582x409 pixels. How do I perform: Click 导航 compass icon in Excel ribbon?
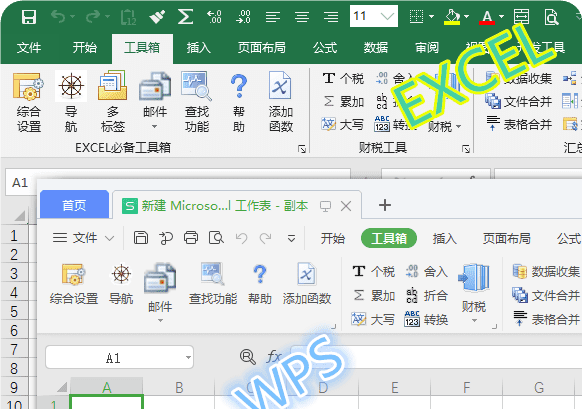[x=71, y=86]
